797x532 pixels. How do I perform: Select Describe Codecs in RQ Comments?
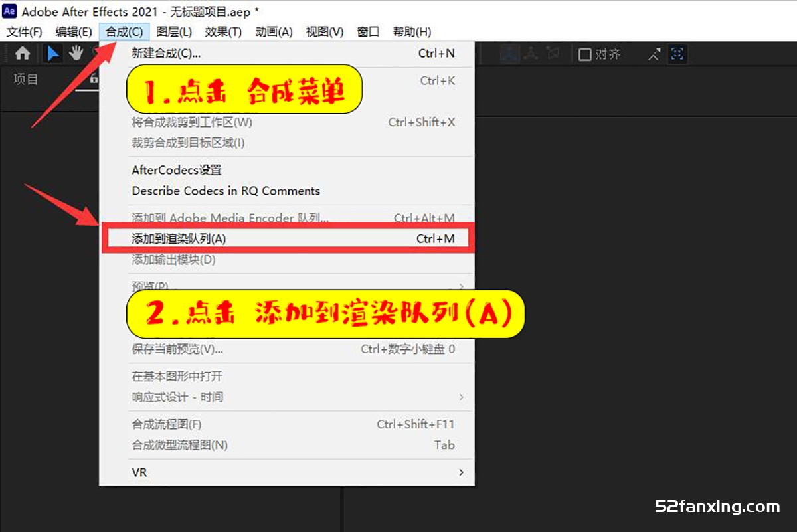coord(287,191)
